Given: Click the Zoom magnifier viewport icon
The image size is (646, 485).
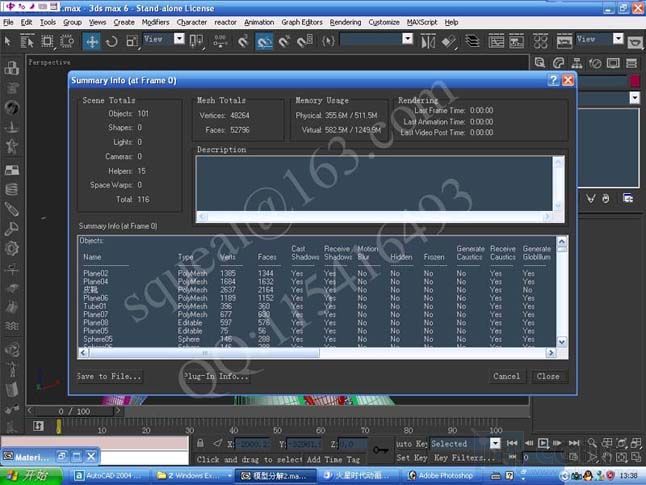Looking at the screenshot, I should tap(592, 443).
